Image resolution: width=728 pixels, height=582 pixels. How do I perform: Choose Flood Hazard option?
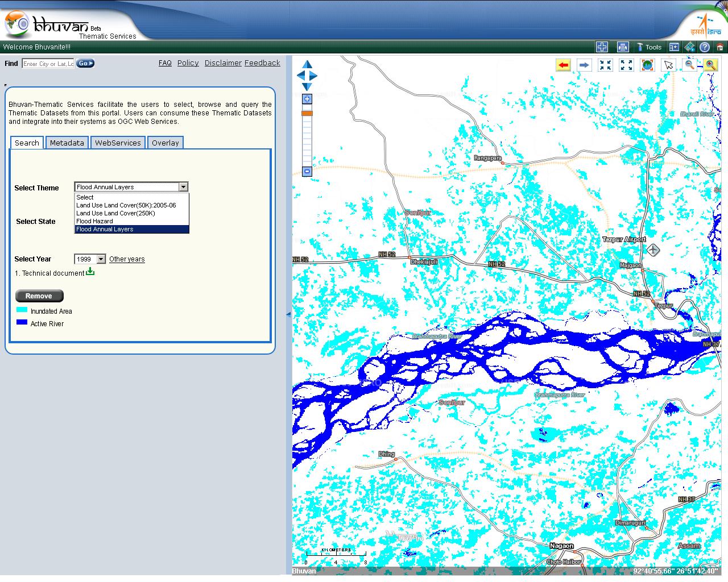131,221
